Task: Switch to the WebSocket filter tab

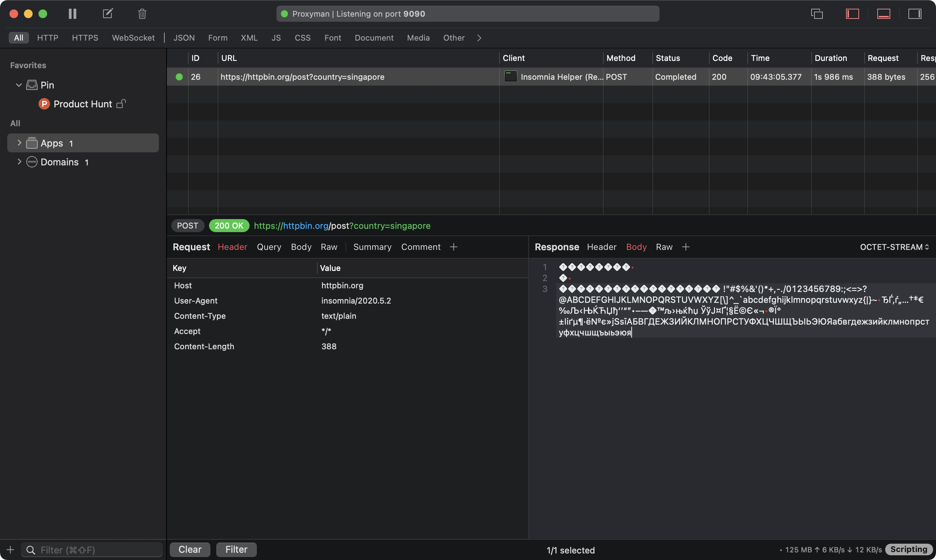Action: pyautogui.click(x=133, y=38)
